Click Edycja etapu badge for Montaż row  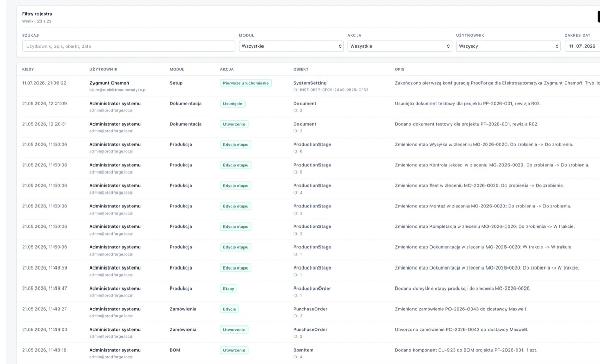[x=236, y=206]
